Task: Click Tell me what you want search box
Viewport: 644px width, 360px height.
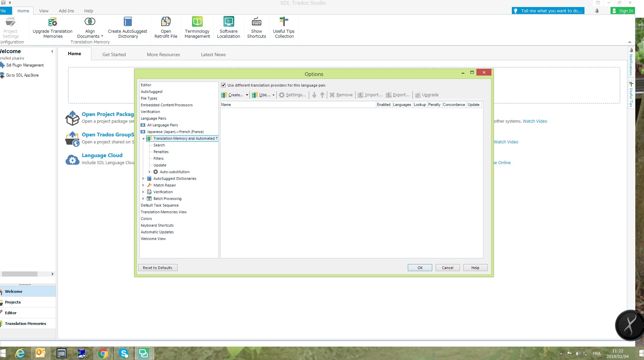Action: (x=548, y=11)
